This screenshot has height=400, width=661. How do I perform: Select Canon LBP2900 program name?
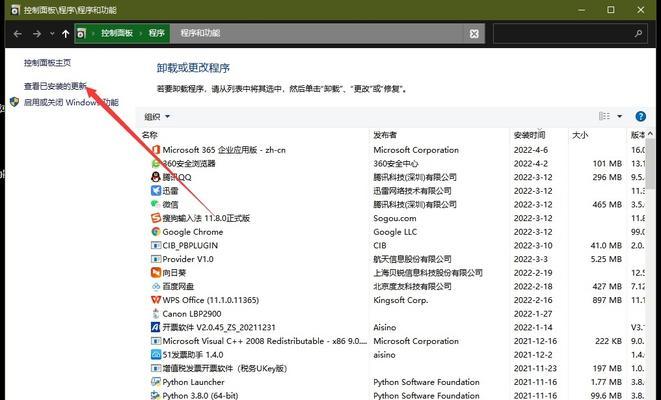(192, 314)
